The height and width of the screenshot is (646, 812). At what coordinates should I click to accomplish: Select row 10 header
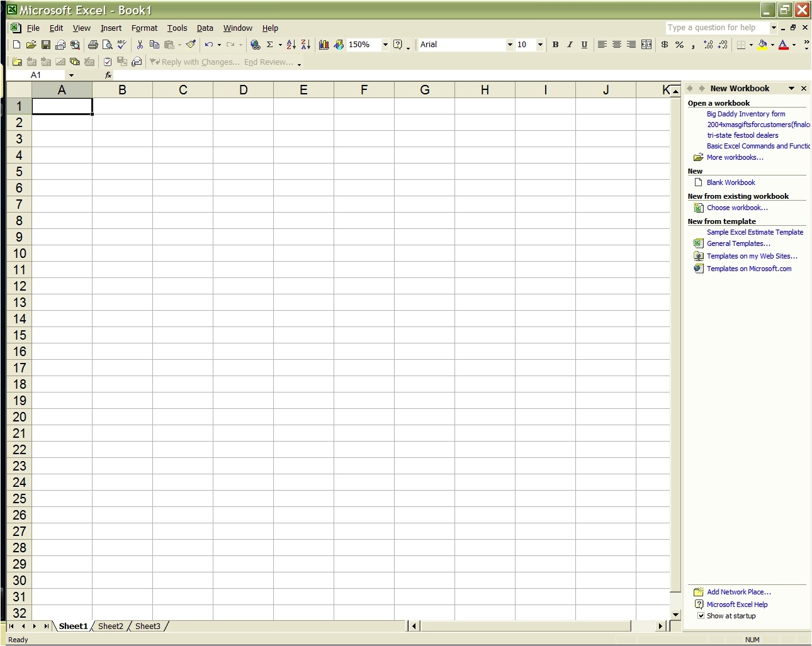(x=19, y=253)
